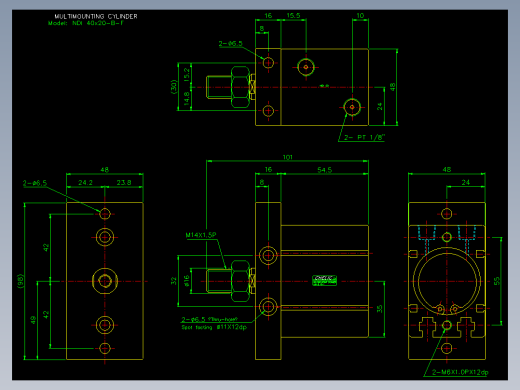Click the 14.8 dimension text
Viewport: 520px width, 390px height.
click(187, 99)
